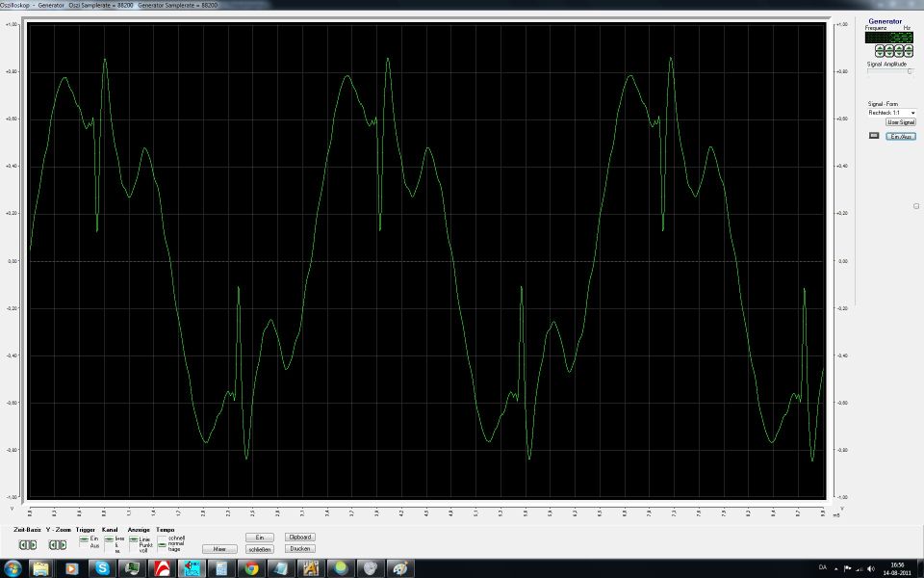This screenshot has height=578, width=924.
Task: Print the waveform with Drucken button
Action: click(x=300, y=548)
